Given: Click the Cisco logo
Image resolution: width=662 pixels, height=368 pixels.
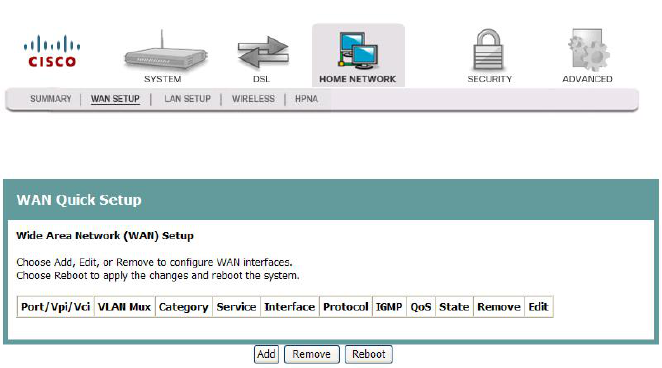Looking at the screenshot, I should pos(52,51).
